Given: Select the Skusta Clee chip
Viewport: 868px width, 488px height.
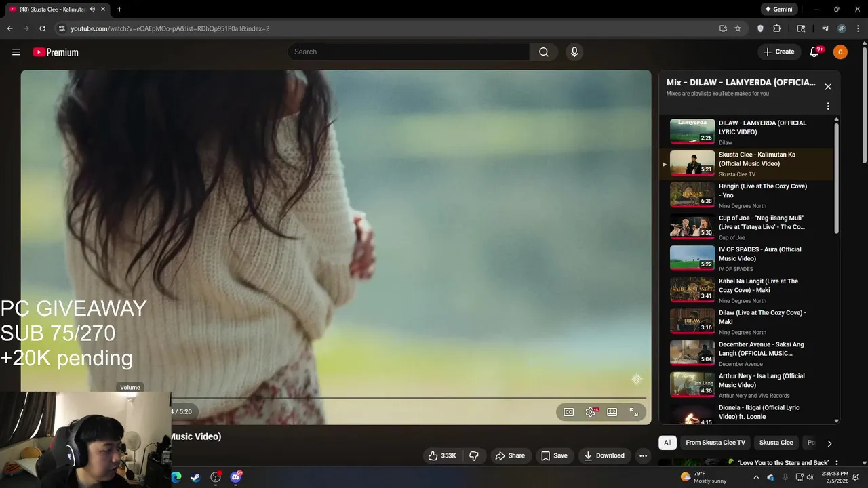Looking at the screenshot, I should (x=776, y=443).
